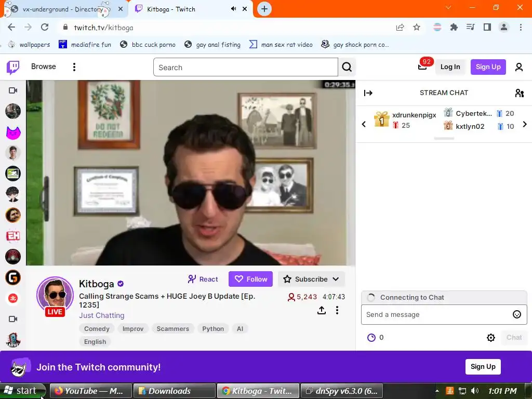Viewport: 532px width, 399px height.
Task: Click the purple Sign Up button in header
Action: pos(488,67)
